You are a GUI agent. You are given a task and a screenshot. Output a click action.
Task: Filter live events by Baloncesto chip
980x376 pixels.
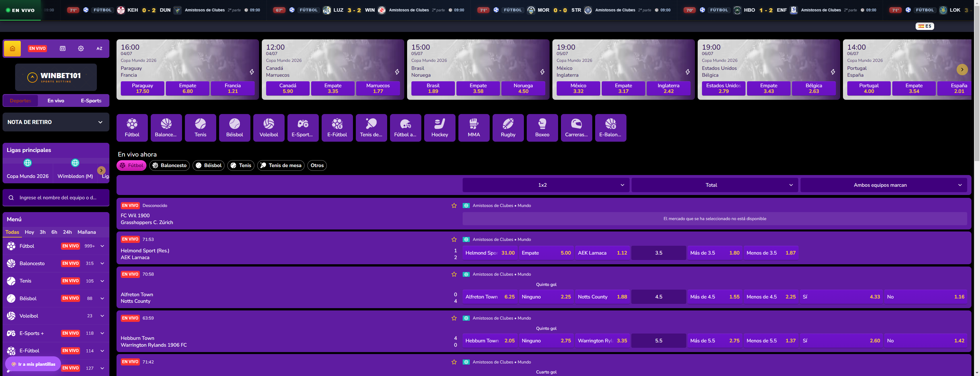169,165
